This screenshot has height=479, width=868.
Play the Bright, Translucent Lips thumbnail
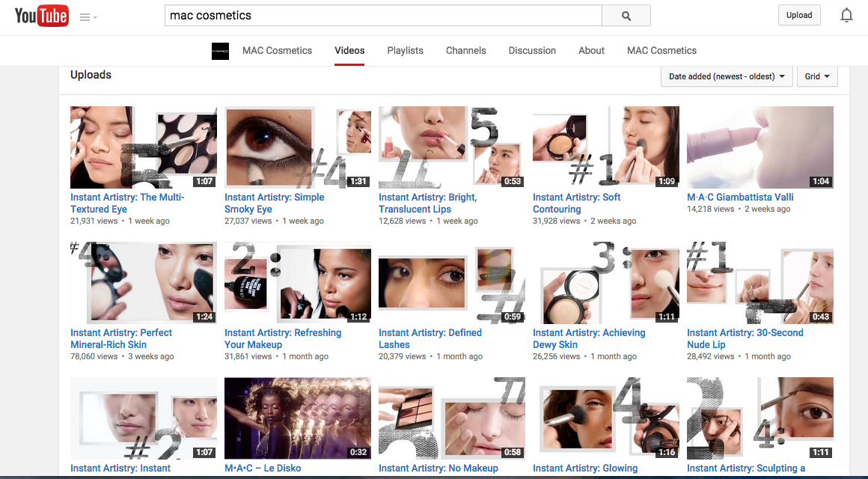pos(452,147)
